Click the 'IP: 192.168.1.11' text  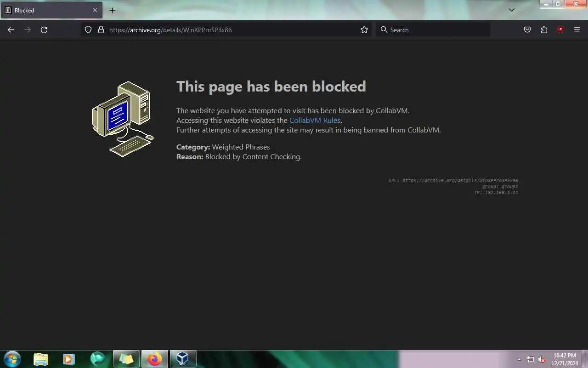pos(496,193)
